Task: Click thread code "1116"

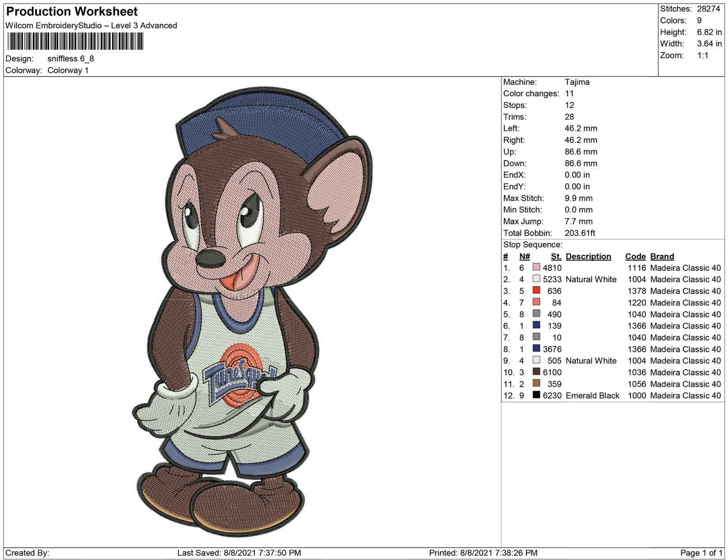Action: pos(637,268)
